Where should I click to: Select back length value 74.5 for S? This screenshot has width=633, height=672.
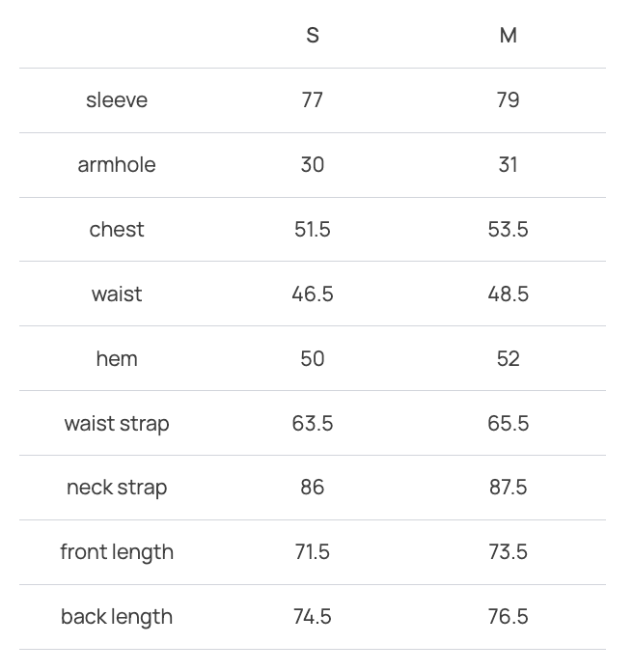tap(313, 617)
